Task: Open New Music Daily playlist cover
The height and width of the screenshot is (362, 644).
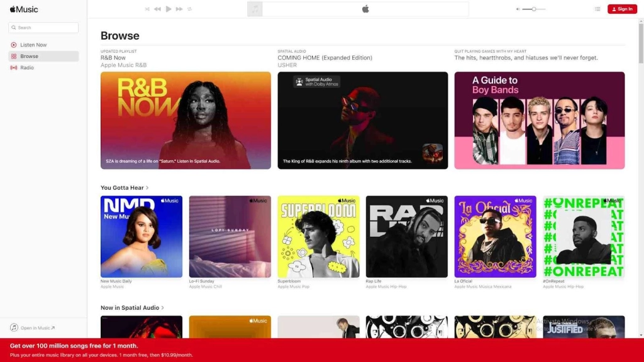Action: (142, 236)
